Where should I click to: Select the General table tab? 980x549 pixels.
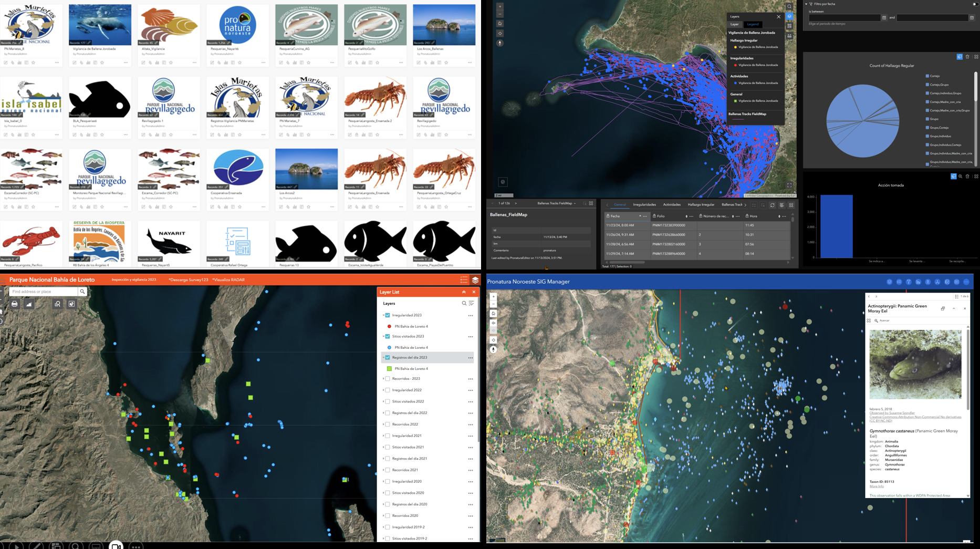620,205
